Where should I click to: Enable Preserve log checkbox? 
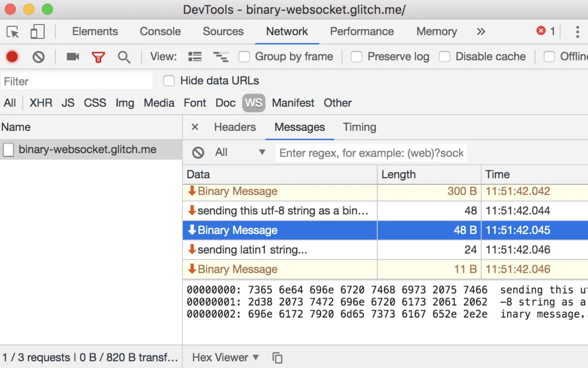point(356,56)
